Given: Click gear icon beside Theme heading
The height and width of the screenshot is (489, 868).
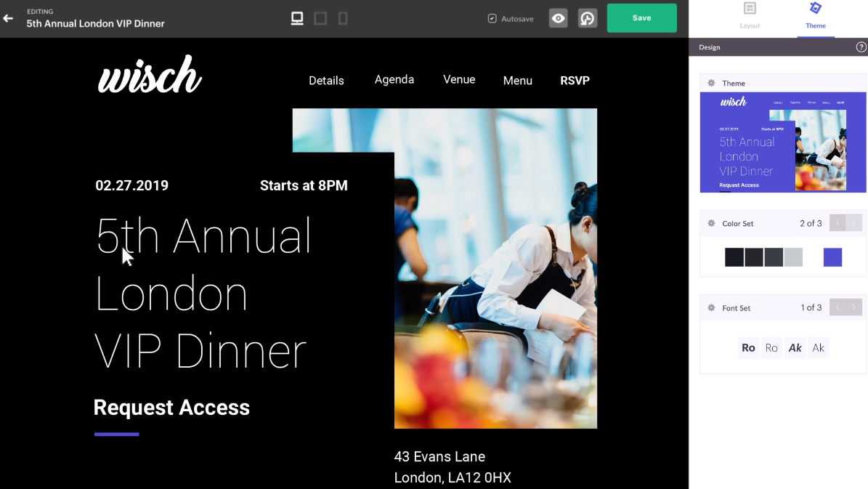Looking at the screenshot, I should tap(711, 83).
